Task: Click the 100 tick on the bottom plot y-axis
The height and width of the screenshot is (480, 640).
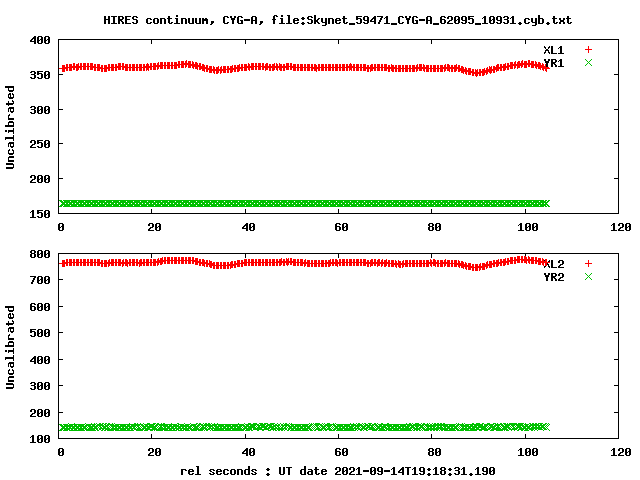Action: (40, 439)
